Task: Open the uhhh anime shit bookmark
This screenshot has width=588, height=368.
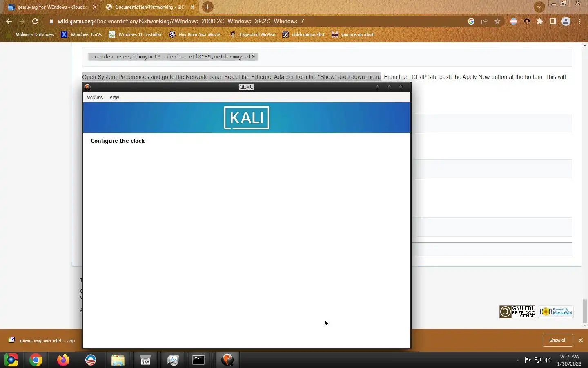Action: [303, 34]
